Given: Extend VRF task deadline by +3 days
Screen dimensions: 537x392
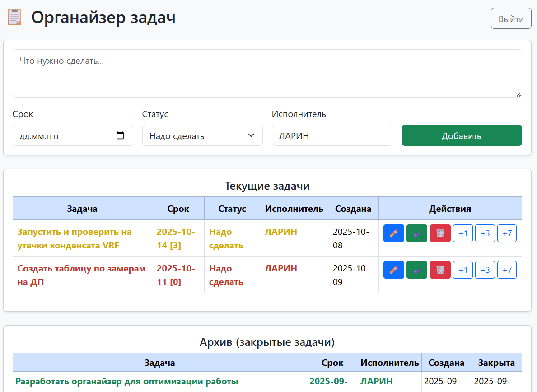Looking at the screenshot, I should 485,233.
